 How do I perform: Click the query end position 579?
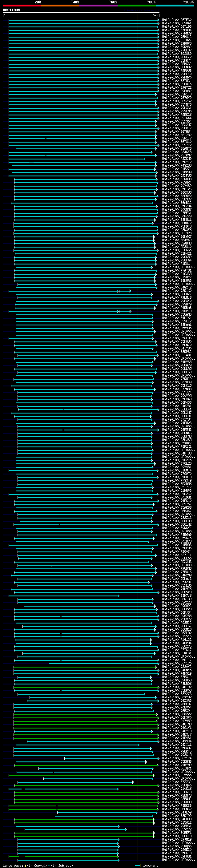click(155, 15)
